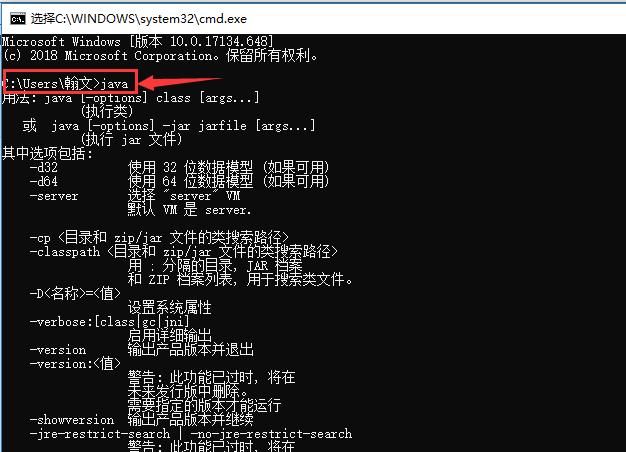The image size is (626, 452).
Task: Click the -d64 option text
Action: coord(44,181)
